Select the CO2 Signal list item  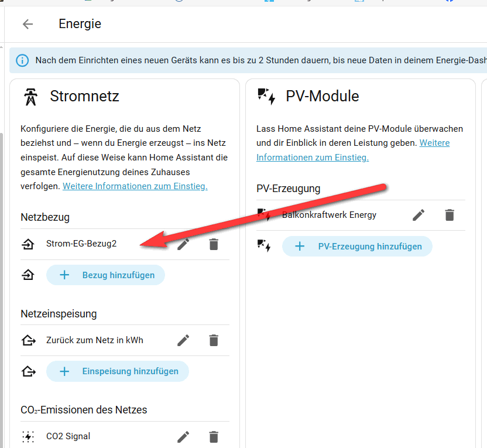(x=68, y=436)
